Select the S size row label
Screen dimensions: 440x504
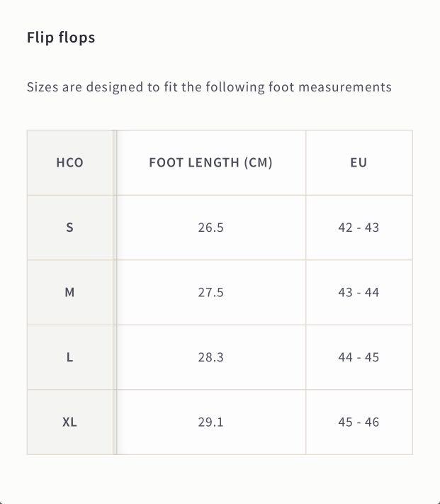point(70,228)
